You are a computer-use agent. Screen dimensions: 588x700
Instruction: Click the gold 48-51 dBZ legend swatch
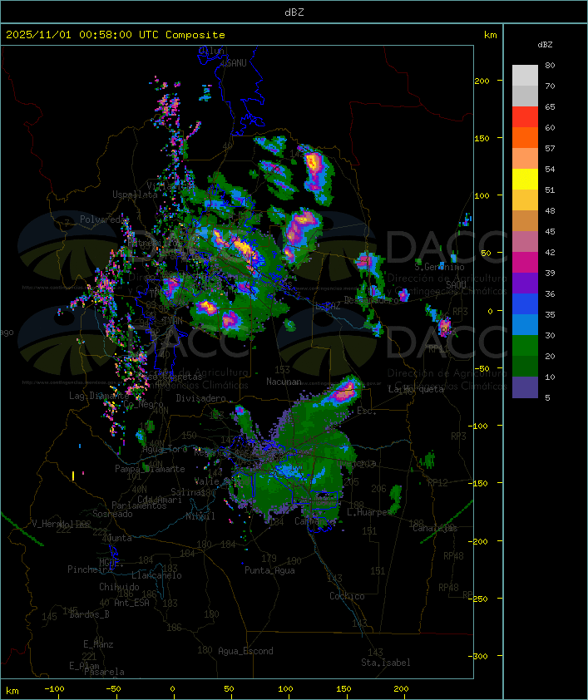[525, 200]
